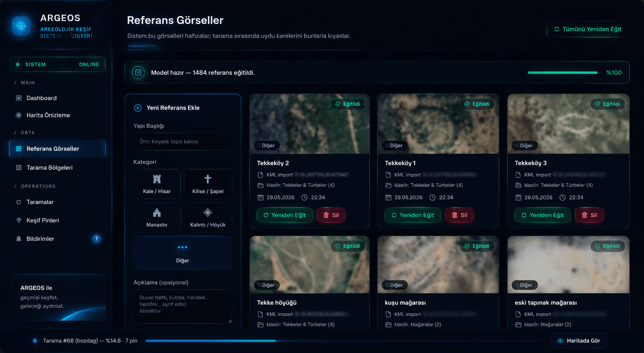Open Bildirimler notifications
644x353 pixels.
click(57, 239)
